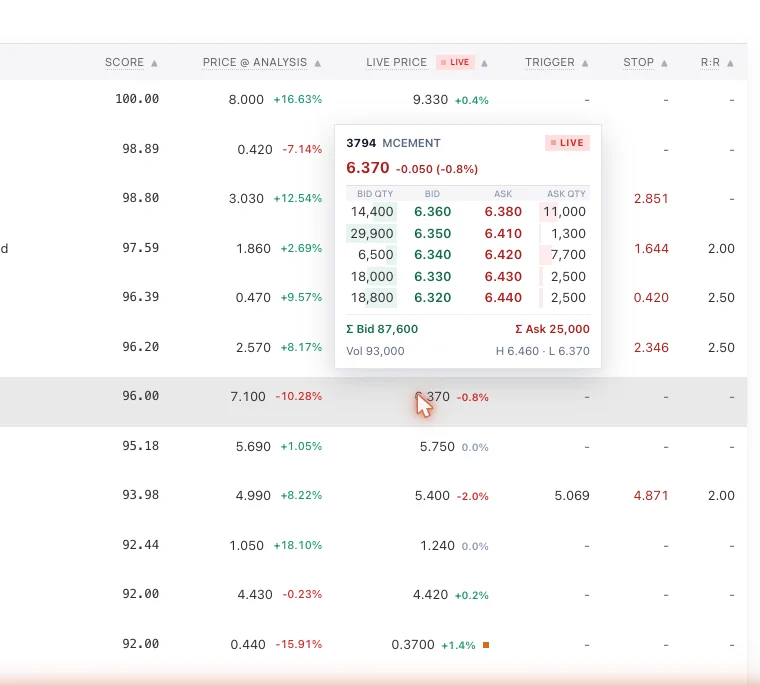Sort by the TRIGGER column header
760x686 pixels.
click(x=550, y=63)
